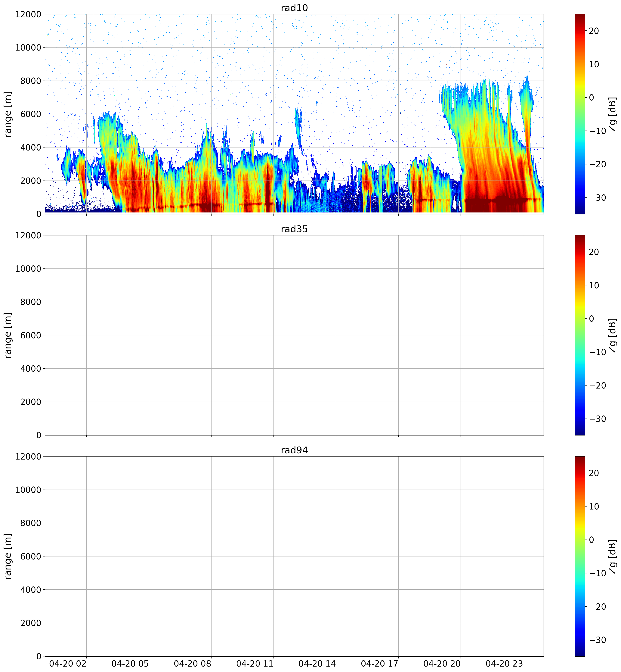Click the rad35 'range [m]' axis label
621x672 pixels.
[7, 335]
